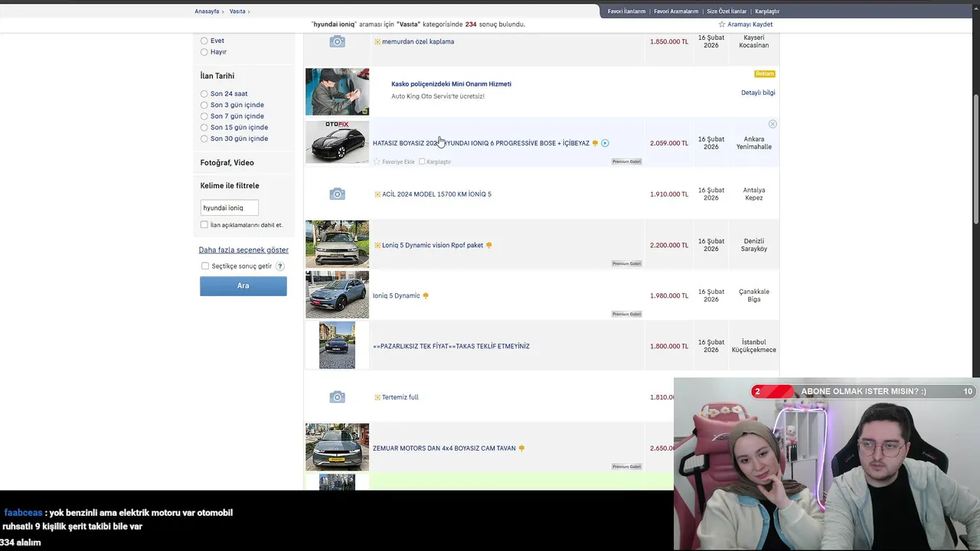The image size is (980, 551).
Task: Open the Kelime ile filtrele section header
Action: click(x=230, y=186)
